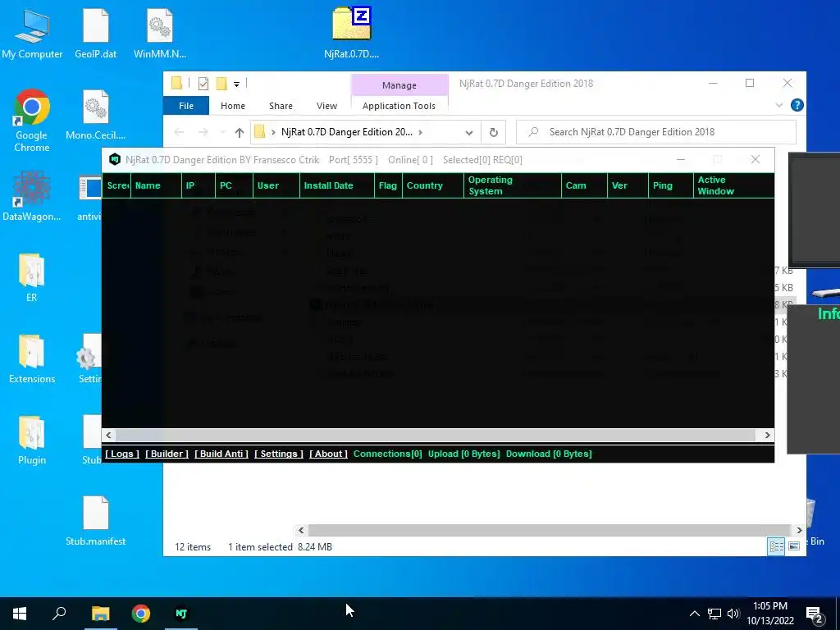Open the NjRat Settings link
The height and width of the screenshot is (630, 840).
click(x=279, y=454)
